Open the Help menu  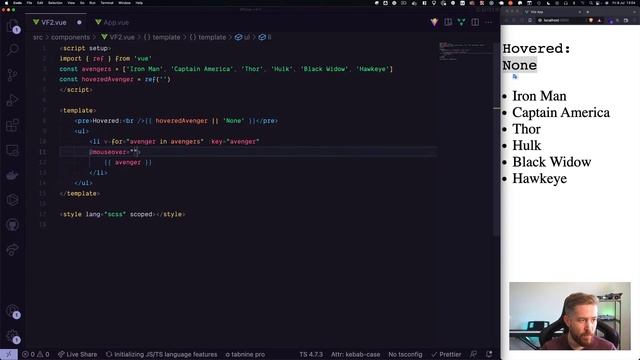coord(139,3)
